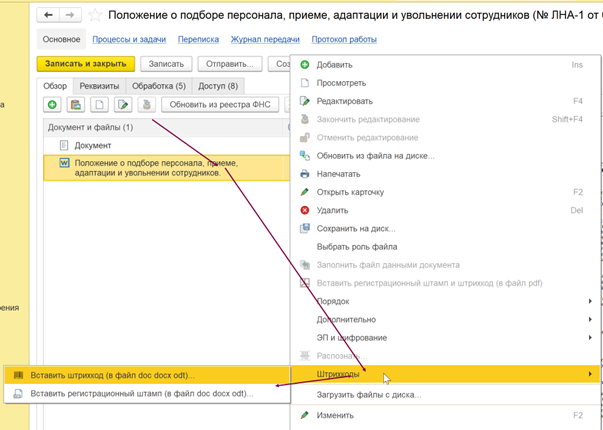Click the page icon beside Просмотреть

coord(305,83)
